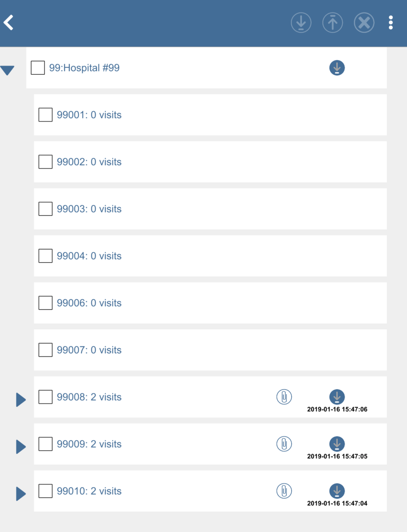Image resolution: width=407 pixels, height=532 pixels.
Task: Click the download icon on 99009 row
Action: [x=337, y=444]
